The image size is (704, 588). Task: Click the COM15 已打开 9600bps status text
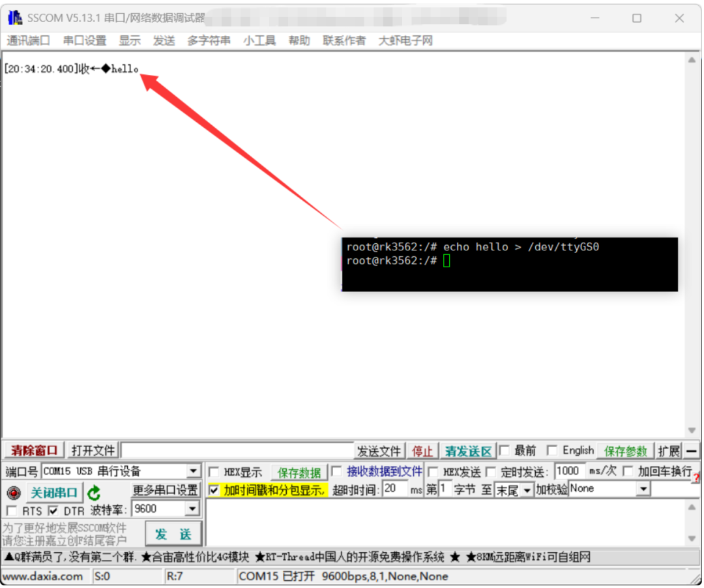(344, 577)
